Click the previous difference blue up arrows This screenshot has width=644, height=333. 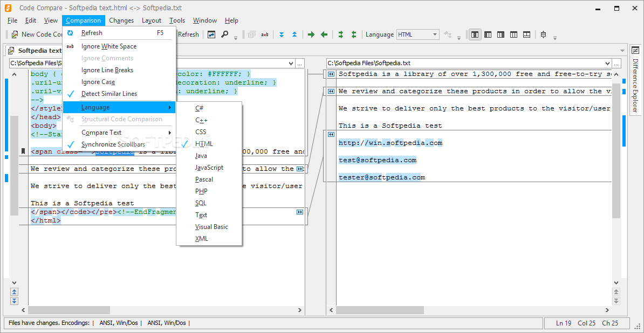tap(294, 34)
